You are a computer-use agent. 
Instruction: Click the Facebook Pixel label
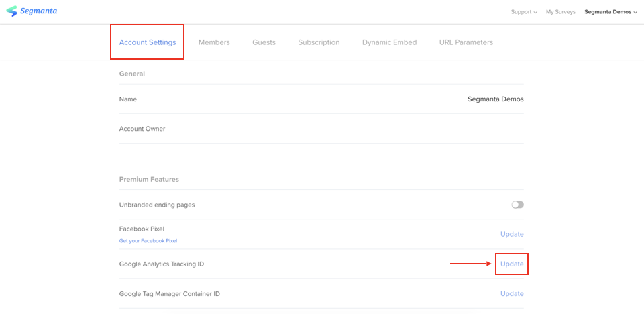click(x=142, y=229)
